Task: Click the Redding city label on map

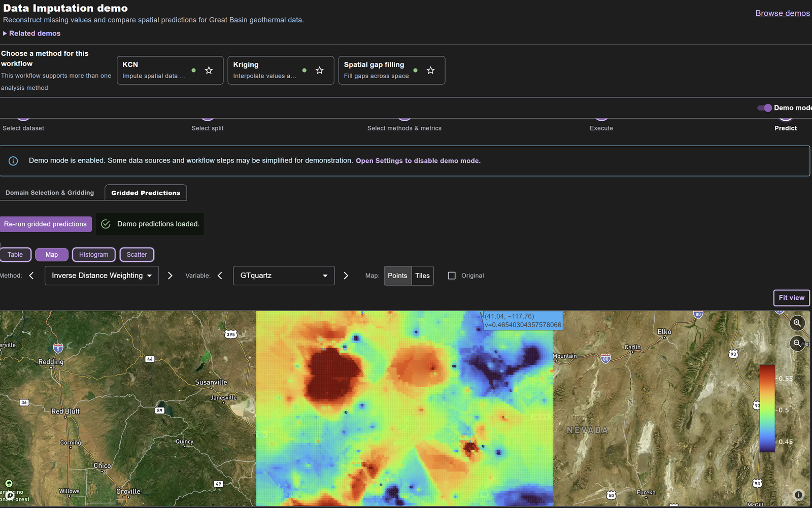Action: point(51,362)
